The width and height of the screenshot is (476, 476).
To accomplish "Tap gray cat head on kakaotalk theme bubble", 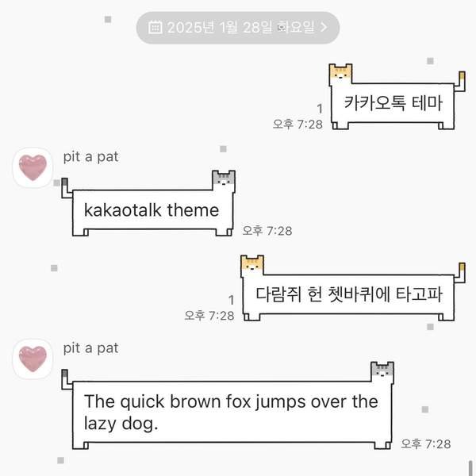I will point(224,180).
